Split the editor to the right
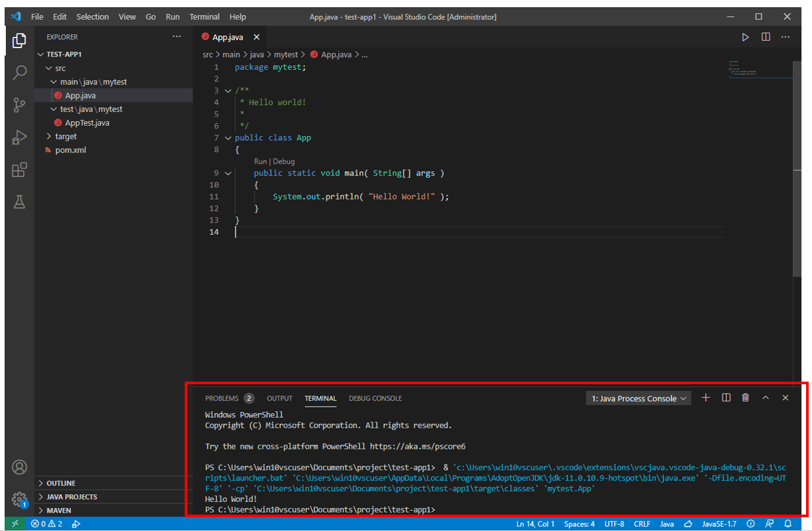 click(766, 37)
